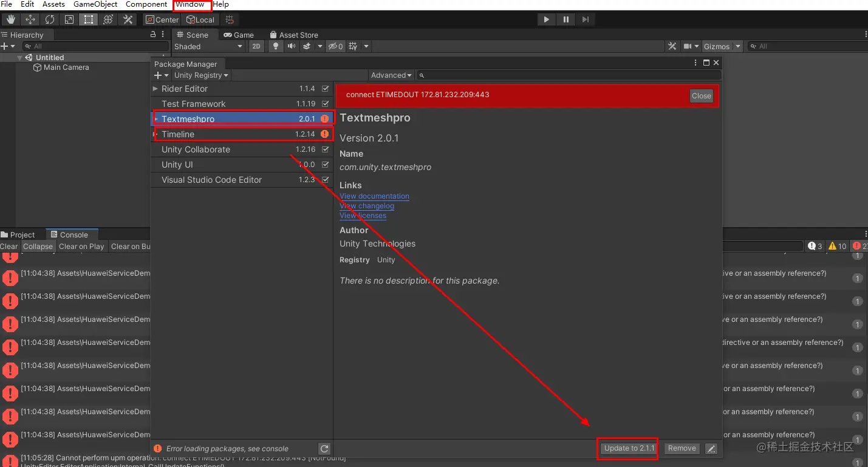Screen dimensions: 868x467
Task: Focus the Scene view search field
Action: pos(807,46)
